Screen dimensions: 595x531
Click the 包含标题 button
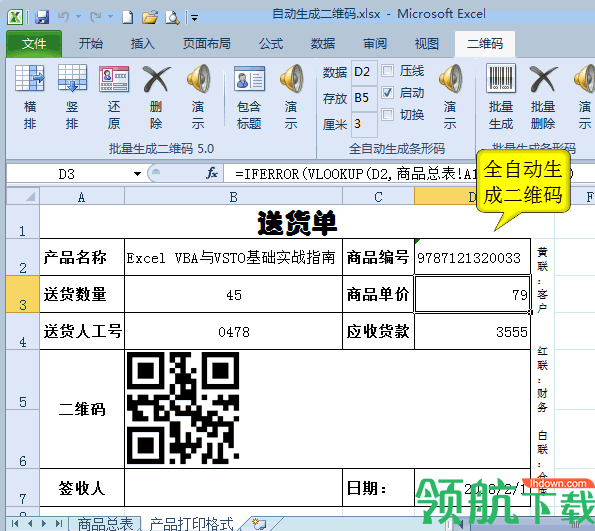[249, 97]
